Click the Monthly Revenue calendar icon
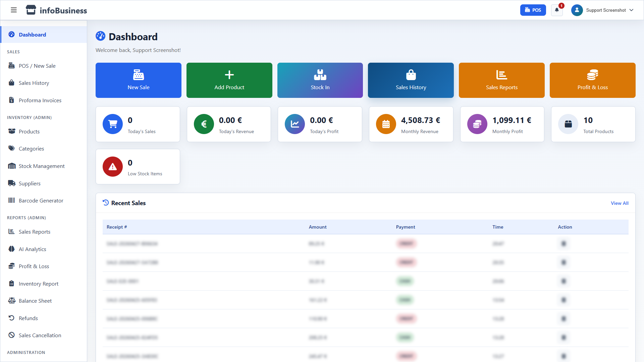This screenshot has width=644, height=362. (386, 124)
